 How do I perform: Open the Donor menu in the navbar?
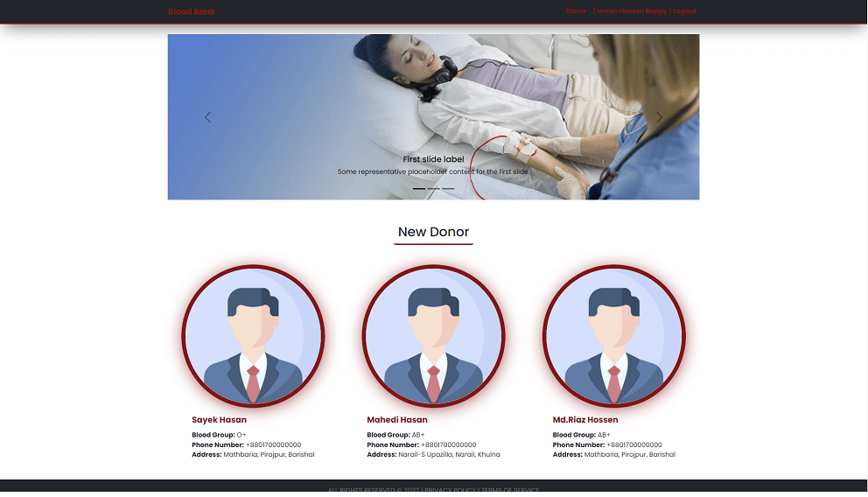[576, 11]
